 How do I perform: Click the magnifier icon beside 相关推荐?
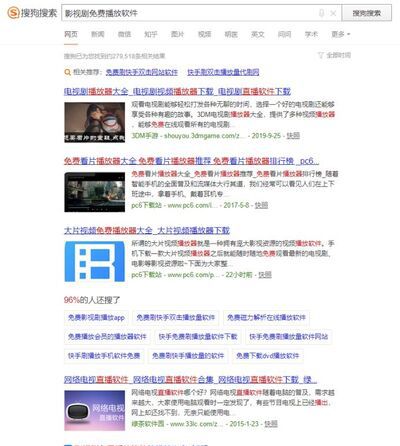point(67,72)
